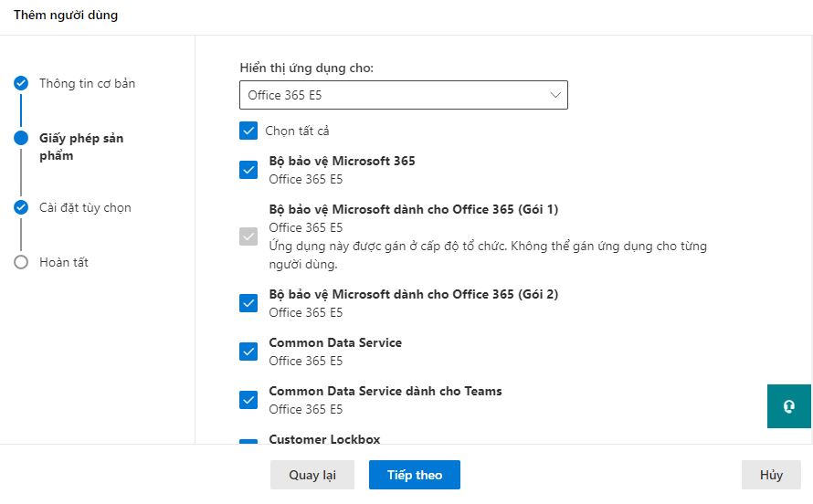
Task: Open the Office 365 E5 dropdown
Action: (403, 95)
